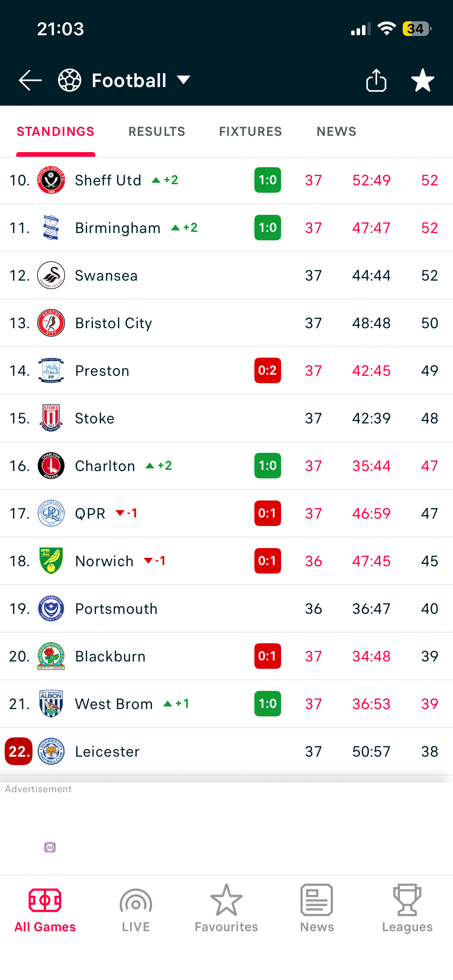Tap the Norwich club crest
This screenshot has height=980, width=453.
[x=51, y=561]
